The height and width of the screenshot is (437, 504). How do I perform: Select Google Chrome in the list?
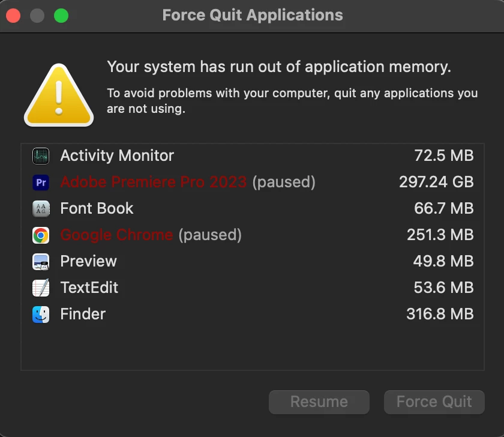click(253, 235)
